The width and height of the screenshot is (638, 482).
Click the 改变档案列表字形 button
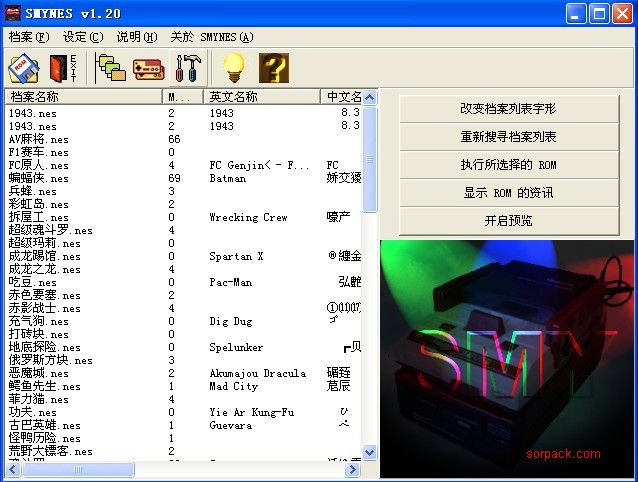508,108
